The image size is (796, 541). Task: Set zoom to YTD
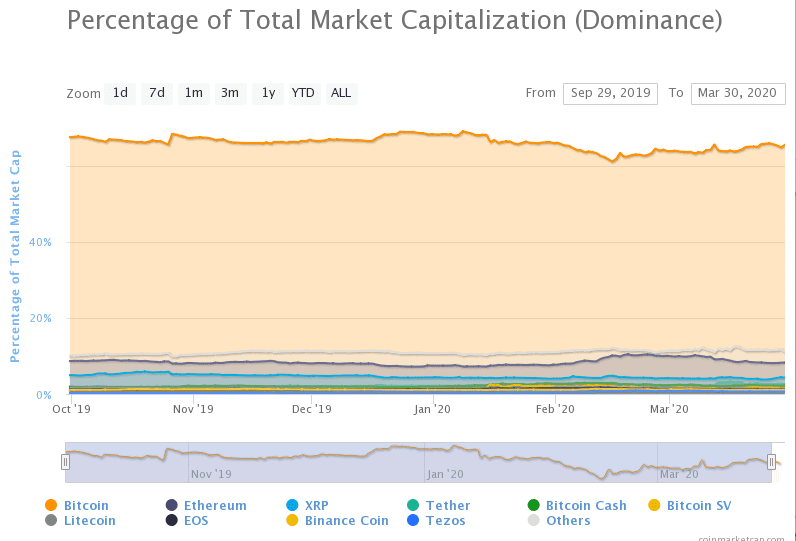pos(305,94)
